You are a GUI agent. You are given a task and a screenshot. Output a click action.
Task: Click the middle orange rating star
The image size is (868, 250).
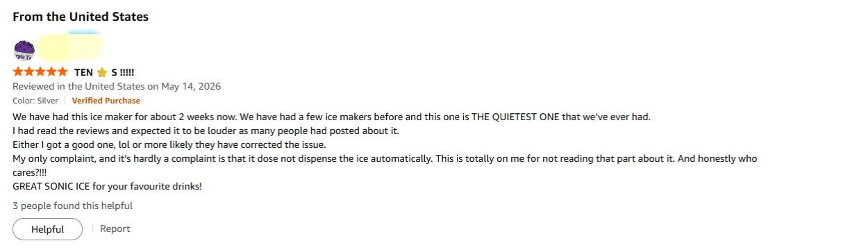coord(40,72)
